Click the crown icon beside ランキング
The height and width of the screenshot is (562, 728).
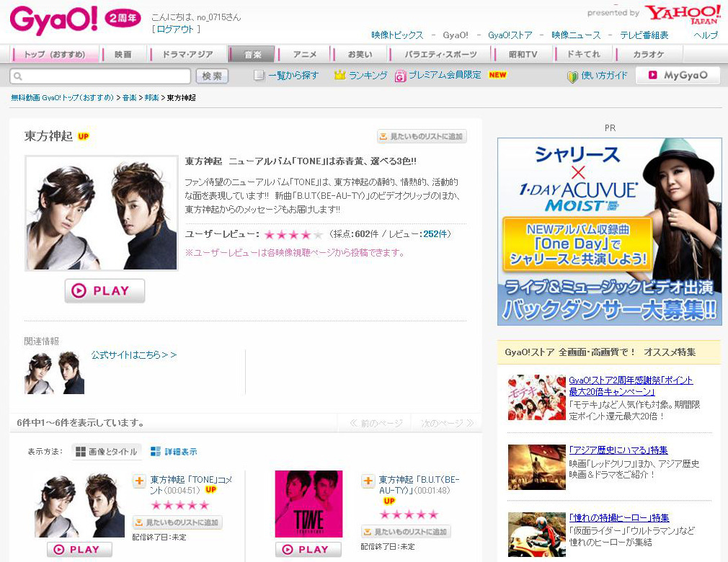pos(340,75)
